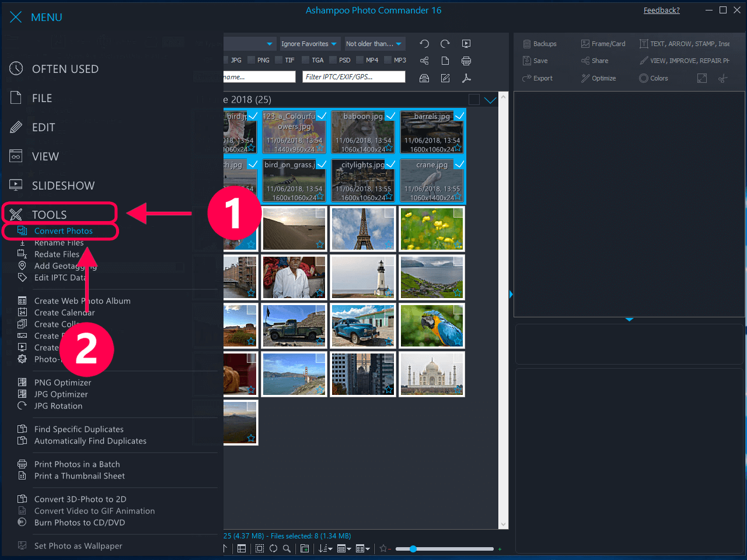Open the FILE menu section
Image resolution: width=747 pixels, height=560 pixels.
point(32,98)
